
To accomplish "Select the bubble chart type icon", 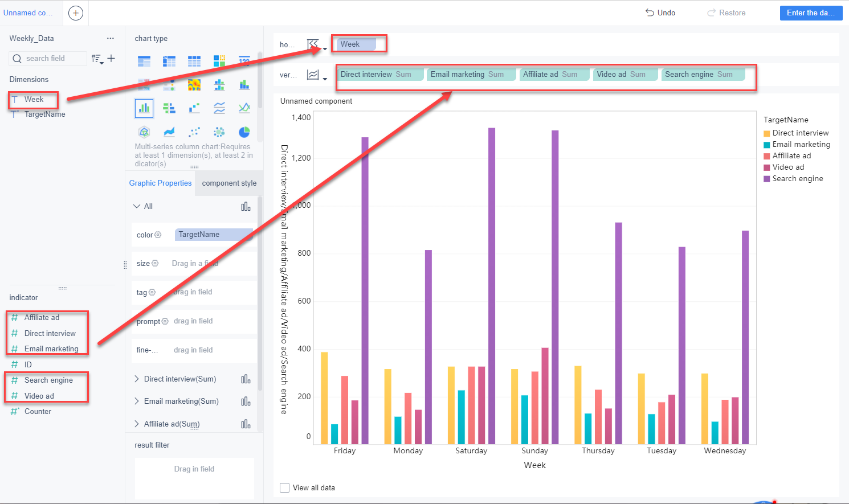I will tap(219, 132).
